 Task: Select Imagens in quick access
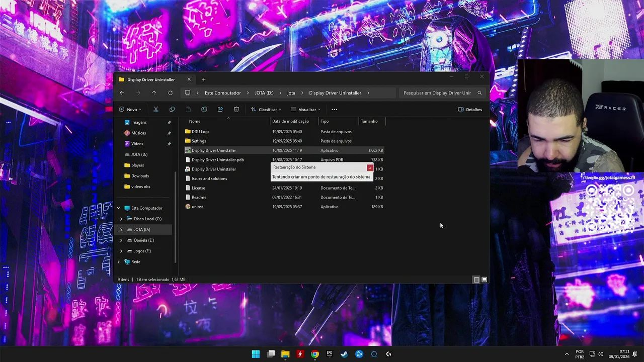(x=139, y=122)
